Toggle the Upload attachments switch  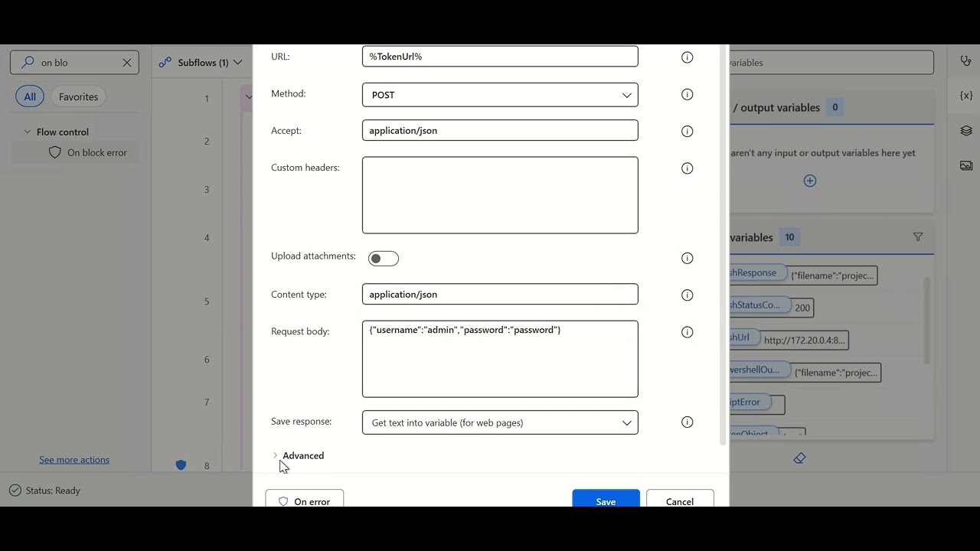pyautogui.click(x=384, y=259)
